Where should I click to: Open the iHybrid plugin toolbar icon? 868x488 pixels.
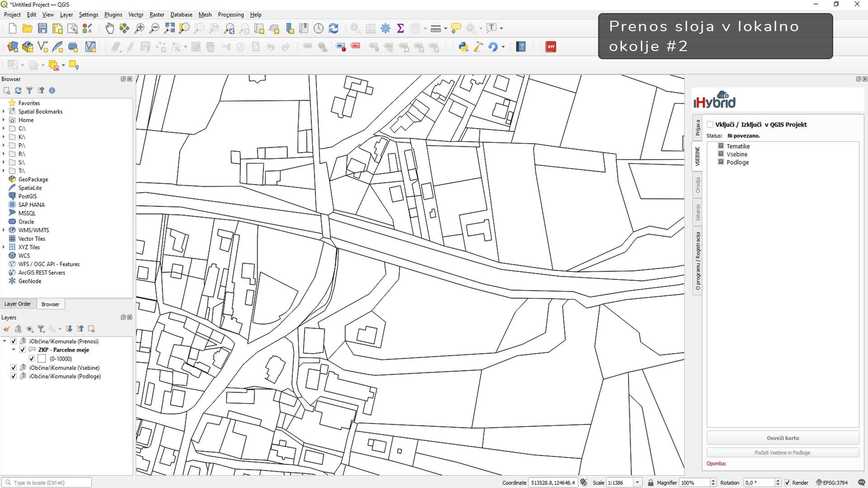coord(551,47)
